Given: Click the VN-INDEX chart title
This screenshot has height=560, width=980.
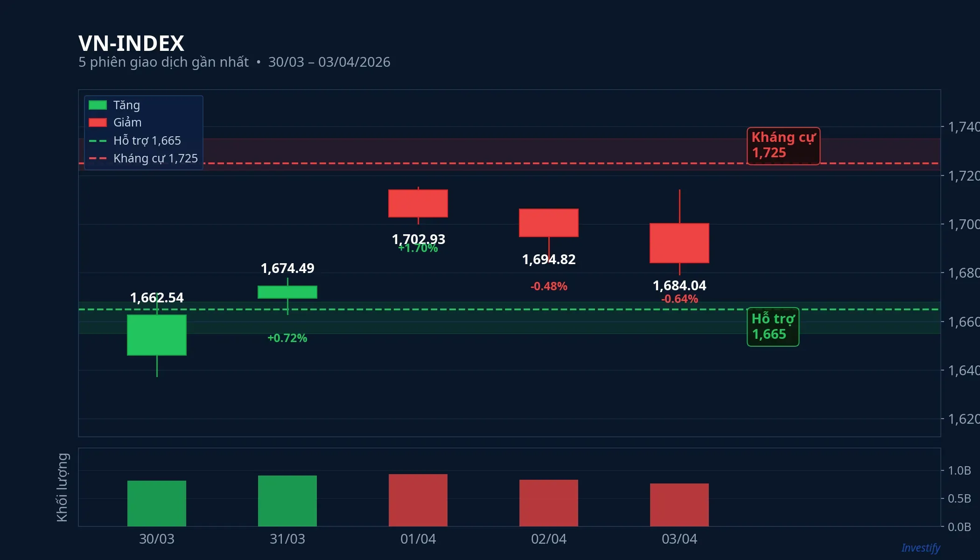Looking at the screenshot, I should point(131,43).
